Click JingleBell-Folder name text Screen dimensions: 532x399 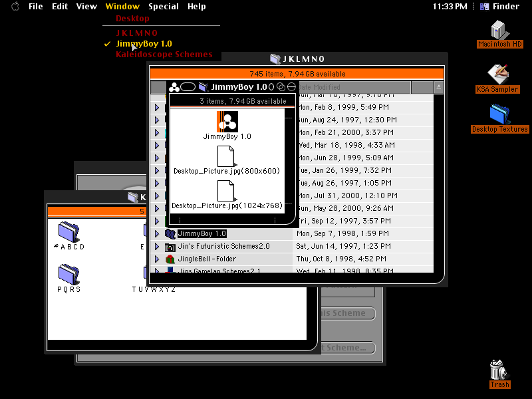(x=207, y=259)
